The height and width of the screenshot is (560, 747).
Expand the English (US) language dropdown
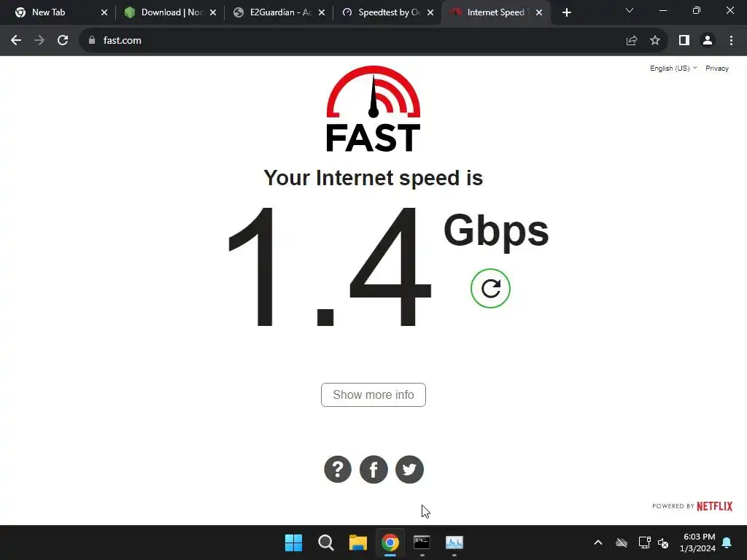coord(673,68)
